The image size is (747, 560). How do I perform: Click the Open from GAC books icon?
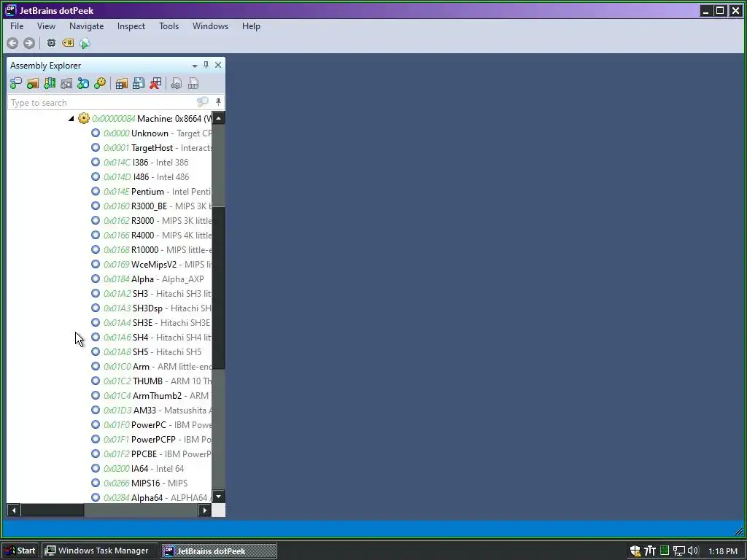[50, 84]
